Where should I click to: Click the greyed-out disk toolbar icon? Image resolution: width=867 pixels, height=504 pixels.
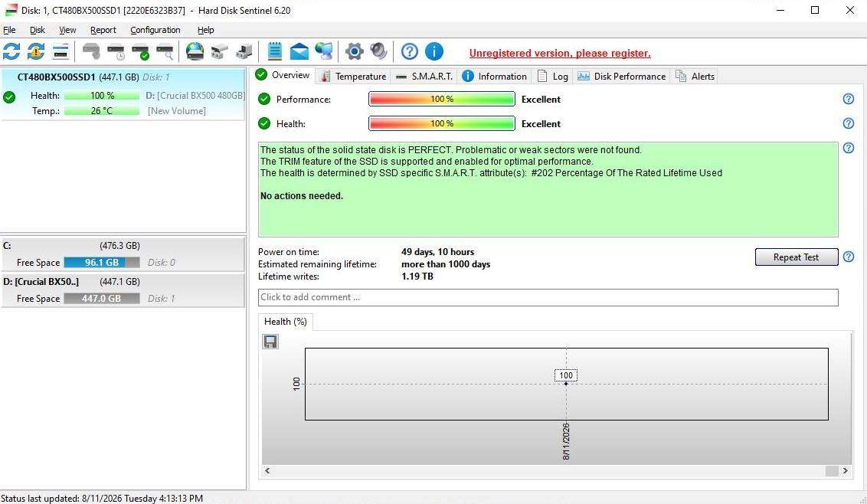[91, 51]
